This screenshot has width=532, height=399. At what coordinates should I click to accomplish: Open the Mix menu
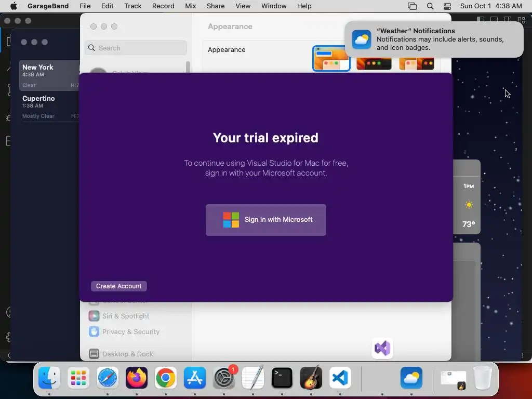click(190, 6)
